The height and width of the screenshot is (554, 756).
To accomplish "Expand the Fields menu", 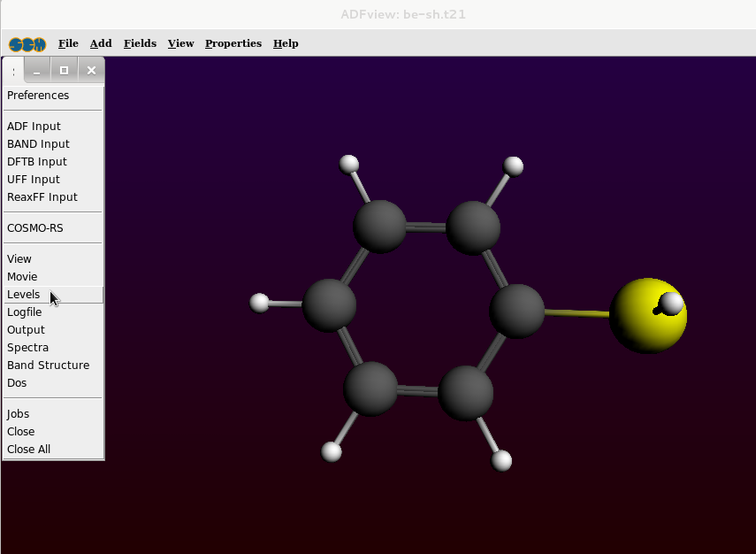I will tap(140, 43).
